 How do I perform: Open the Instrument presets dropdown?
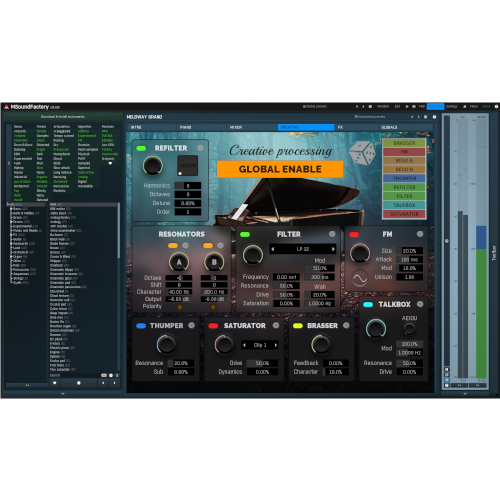pyautogui.click(x=370, y=117)
